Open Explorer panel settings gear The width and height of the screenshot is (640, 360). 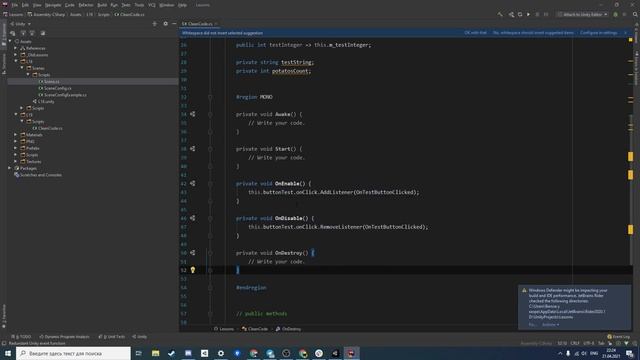point(165,24)
